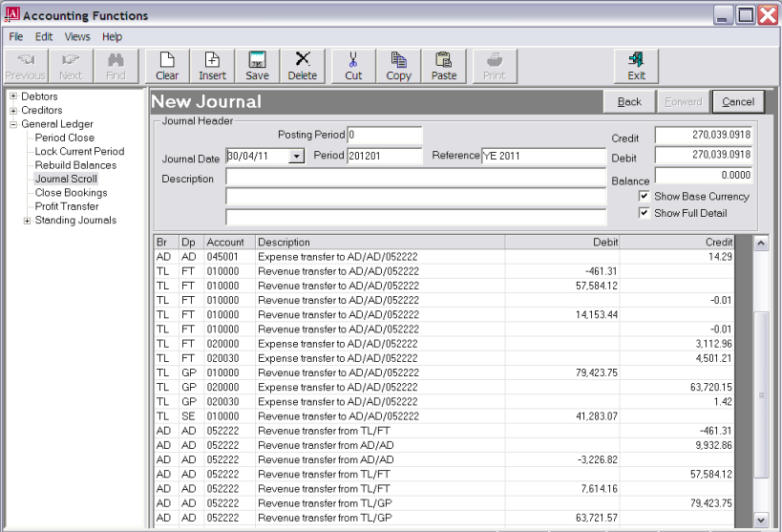Uncheck Show Base Currency checkbox

pyautogui.click(x=645, y=197)
